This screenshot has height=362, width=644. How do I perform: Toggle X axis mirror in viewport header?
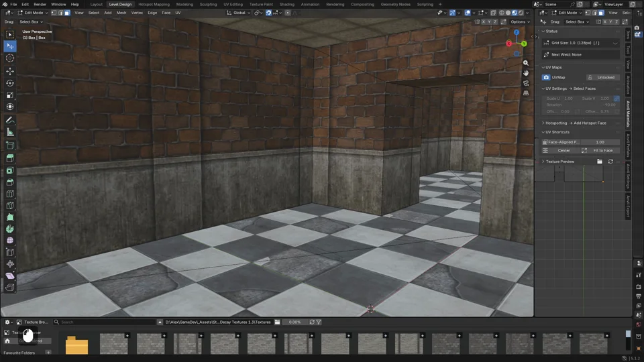[484, 21]
